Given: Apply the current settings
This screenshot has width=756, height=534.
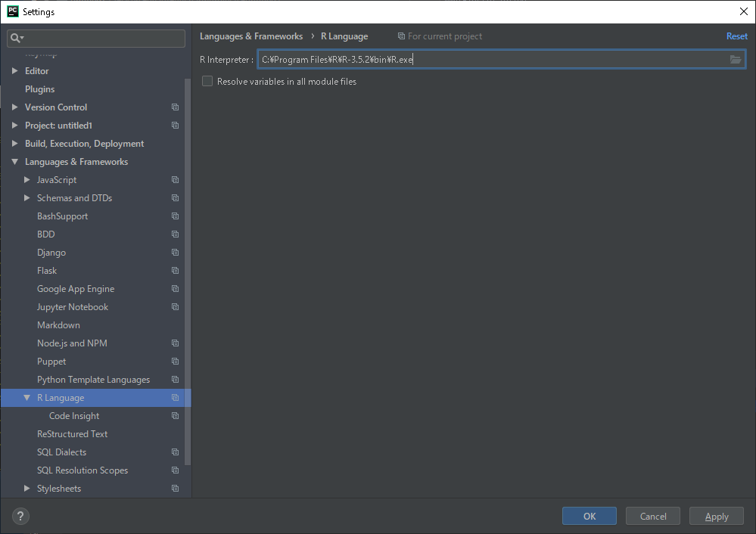Looking at the screenshot, I should [715, 516].
